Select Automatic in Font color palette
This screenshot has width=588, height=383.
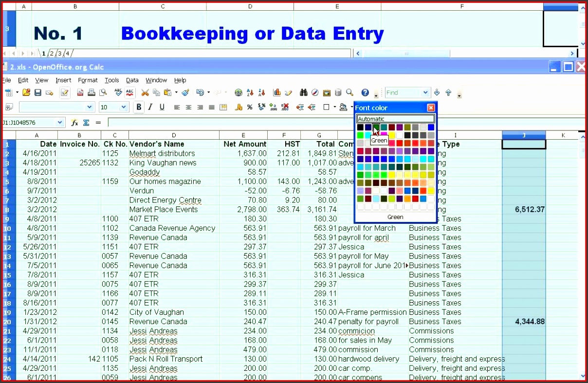coord(395,119)
